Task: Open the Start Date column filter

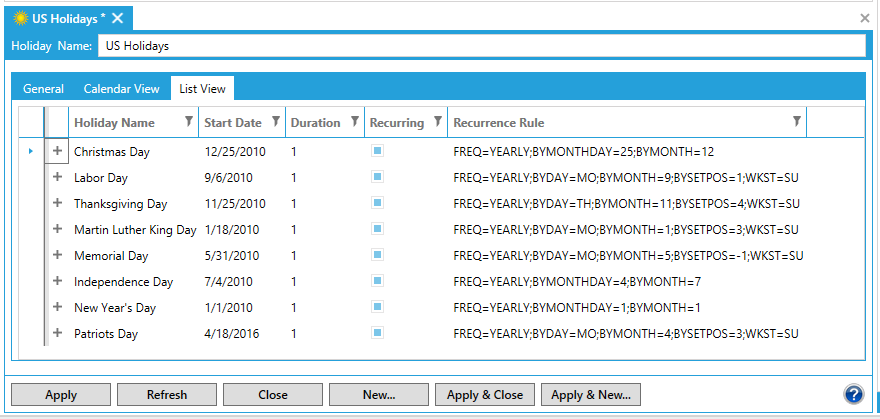Action: [x=275, y=122]
